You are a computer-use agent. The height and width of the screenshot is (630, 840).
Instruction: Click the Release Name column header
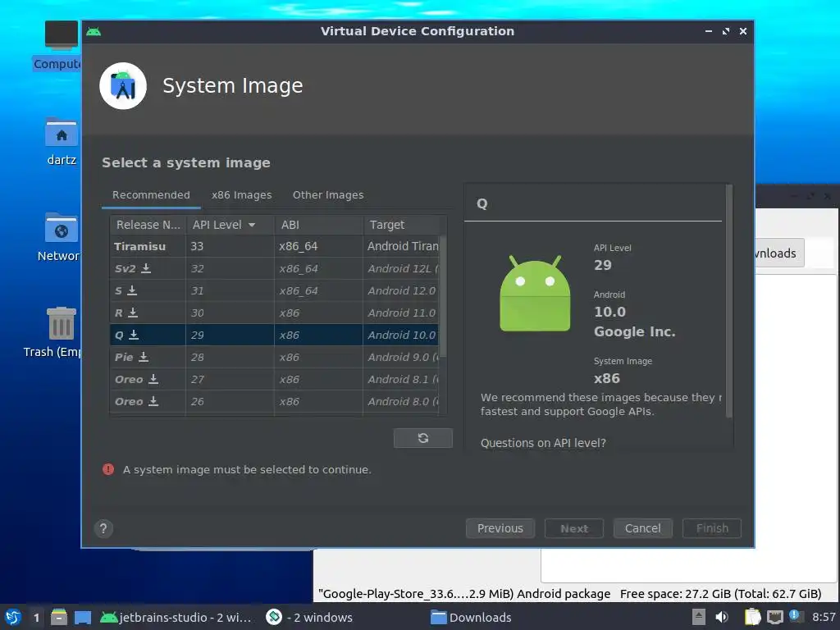tap(148, 225)
